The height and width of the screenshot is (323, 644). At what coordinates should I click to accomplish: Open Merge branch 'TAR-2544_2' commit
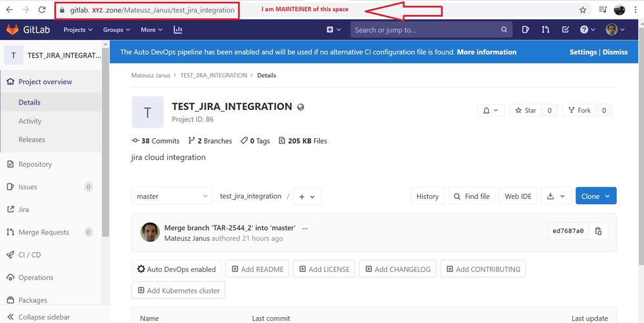click(230, 227)
